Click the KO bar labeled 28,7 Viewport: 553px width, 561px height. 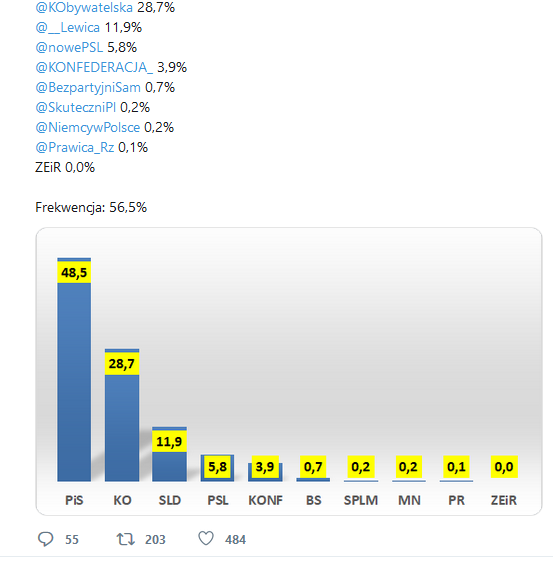122,415
